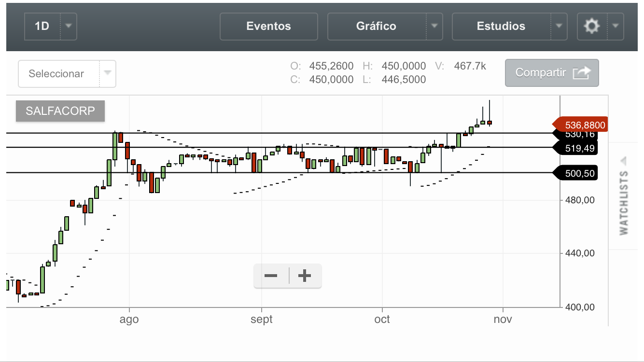Image resolution: width=644 pixels, height=362 pixels.
Task: Open the WATCHLISTS side tab
Action: (x=624, y=202)
